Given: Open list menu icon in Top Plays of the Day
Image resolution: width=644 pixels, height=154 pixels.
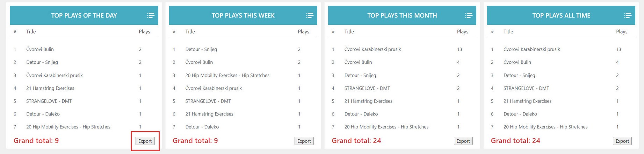Looking at the screenshot, I should pyautogui.click(x=151, y=15).
